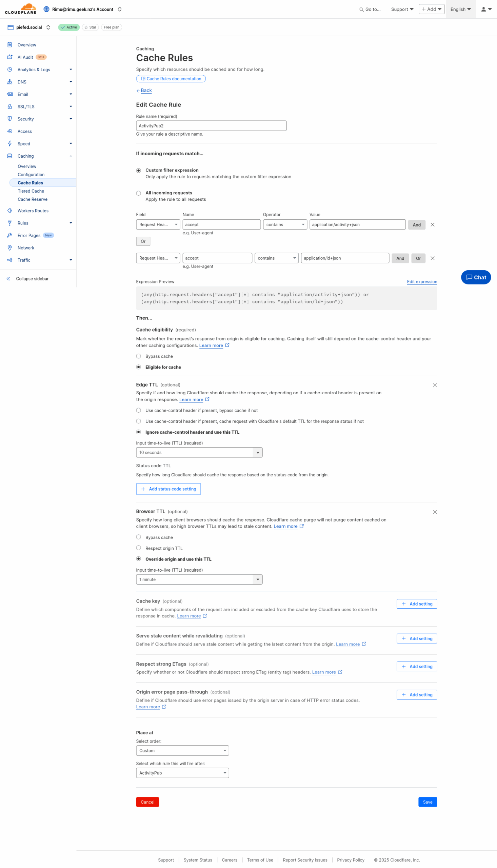Star the piefed.social site
Viewport: 497px width, 868px height.
[91, 27]
